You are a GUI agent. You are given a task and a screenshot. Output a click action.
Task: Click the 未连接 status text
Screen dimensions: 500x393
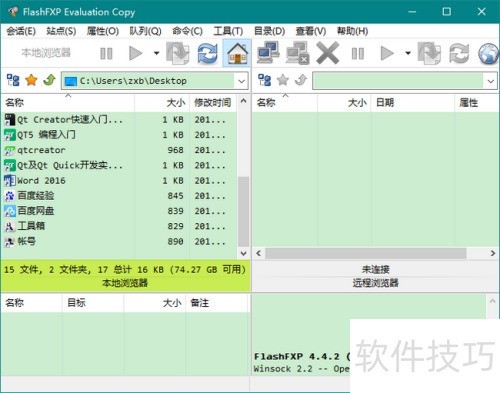pos(376,269)
